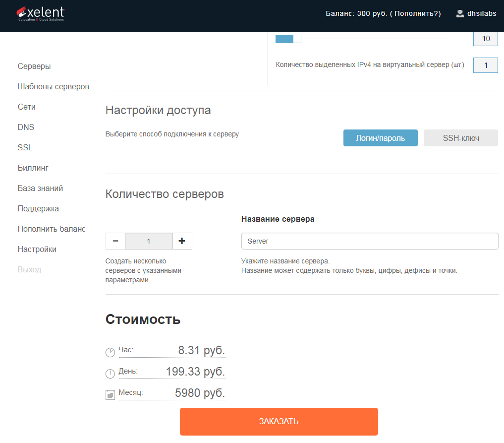The height and width of the screenshot is (443, 504).
Task: Click the server name input field
Action: (x=370, y=241)
